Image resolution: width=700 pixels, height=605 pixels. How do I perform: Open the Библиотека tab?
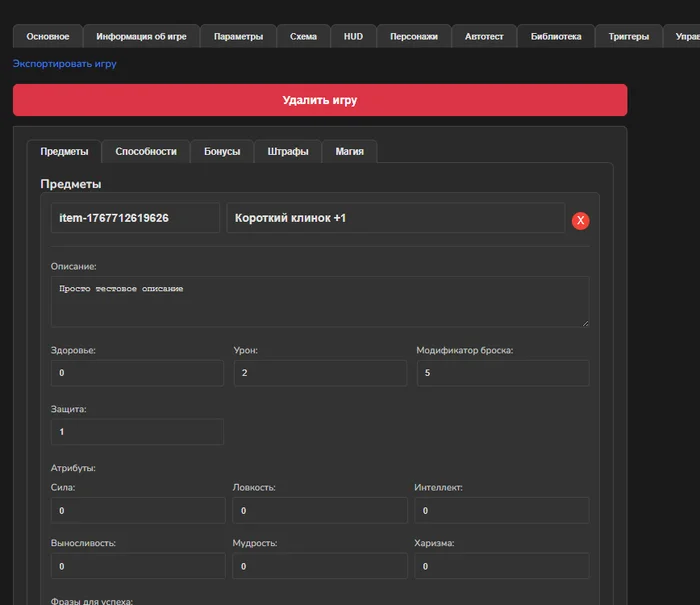coord(556,36)
